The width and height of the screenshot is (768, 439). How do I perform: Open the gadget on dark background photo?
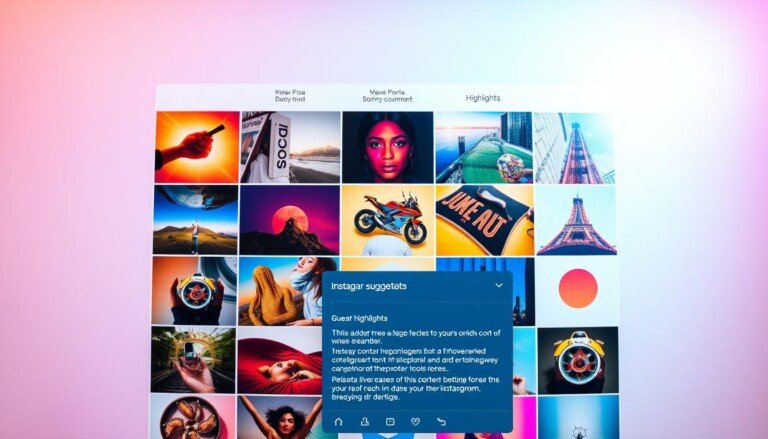pyautogui.click(x=578, y=361)
